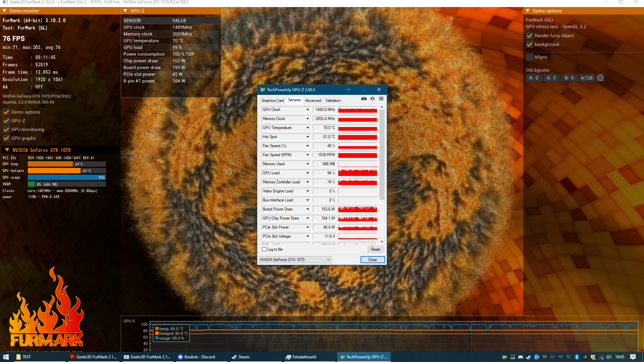
Task: Click the GPU-Z screenshot camera icon
Action: point(364,99)
